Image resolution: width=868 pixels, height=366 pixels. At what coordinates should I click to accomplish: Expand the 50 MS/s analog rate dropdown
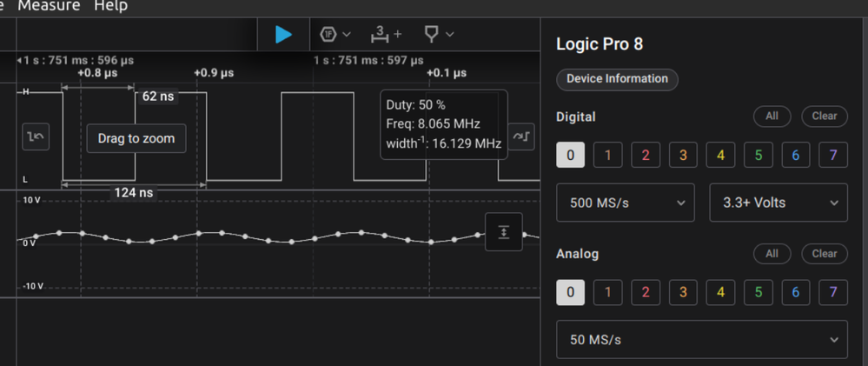pos(701,339)
